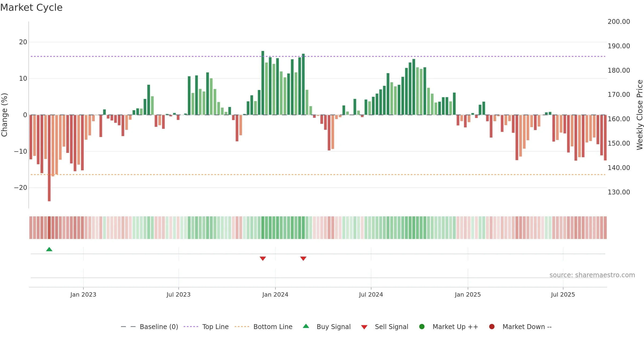Click the Jul 2023 axis label
The image size is (644, 362).
coord(178,295)
